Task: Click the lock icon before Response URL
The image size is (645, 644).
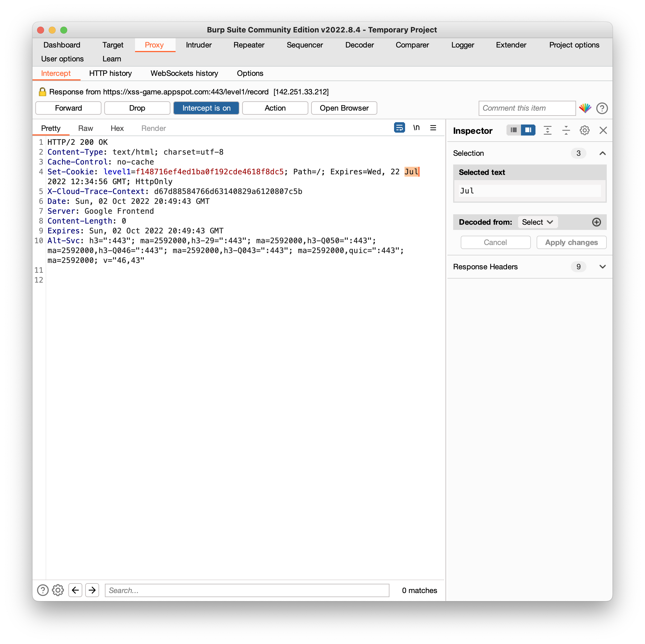Action: pyautogui.click(x=42, y=92)
